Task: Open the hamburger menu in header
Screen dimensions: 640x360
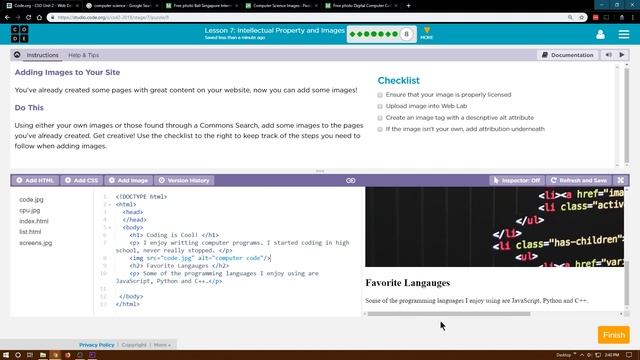Action: click(624, 34)
